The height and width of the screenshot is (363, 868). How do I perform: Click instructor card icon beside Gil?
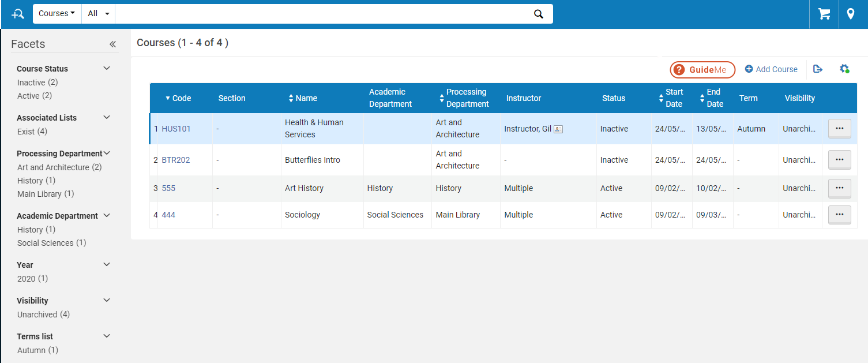click(x=558, y=129)
